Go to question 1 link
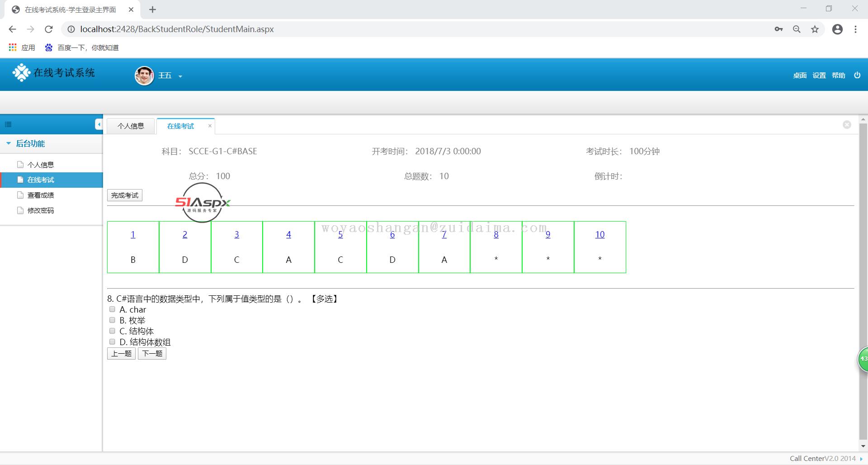868x465 pixels. tap(133, 234)
